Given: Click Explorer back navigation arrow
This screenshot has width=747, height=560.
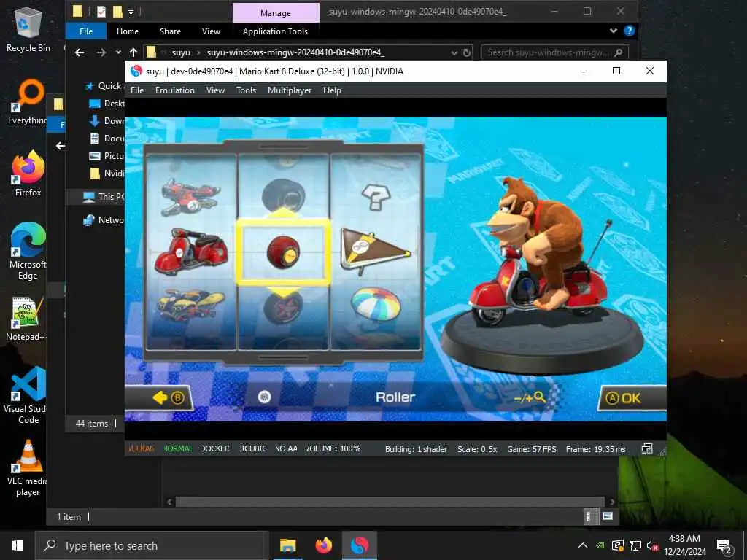Looking at the screenshot, I should coord(80,52).
